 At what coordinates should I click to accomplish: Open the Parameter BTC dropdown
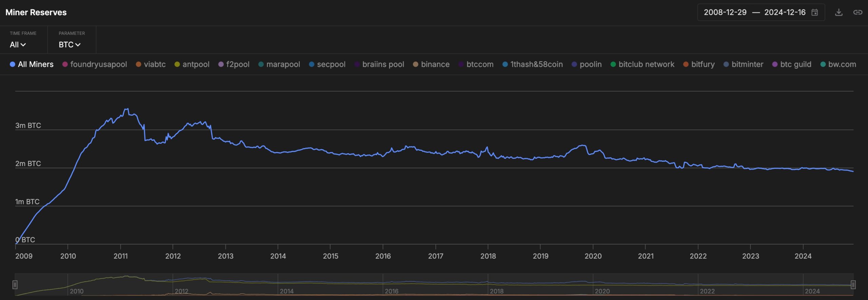(x=70, y=45)
